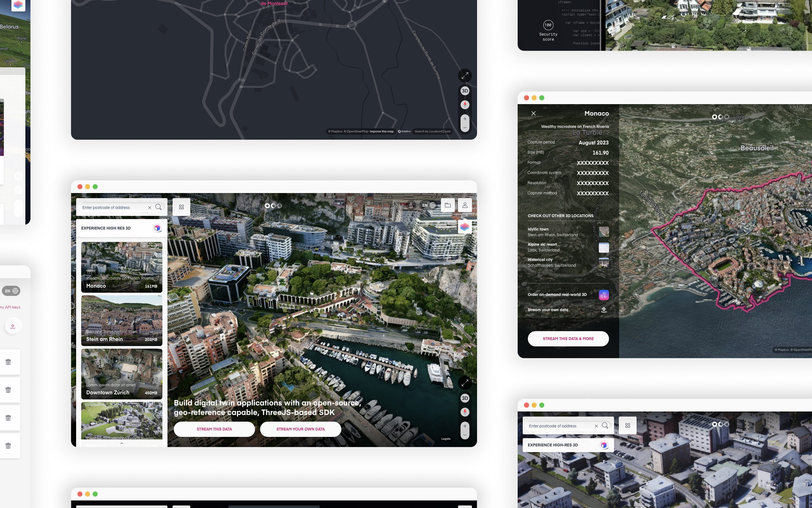
Task: Open the Search by LocationIQ.com attribution
Action: [433, 131]
